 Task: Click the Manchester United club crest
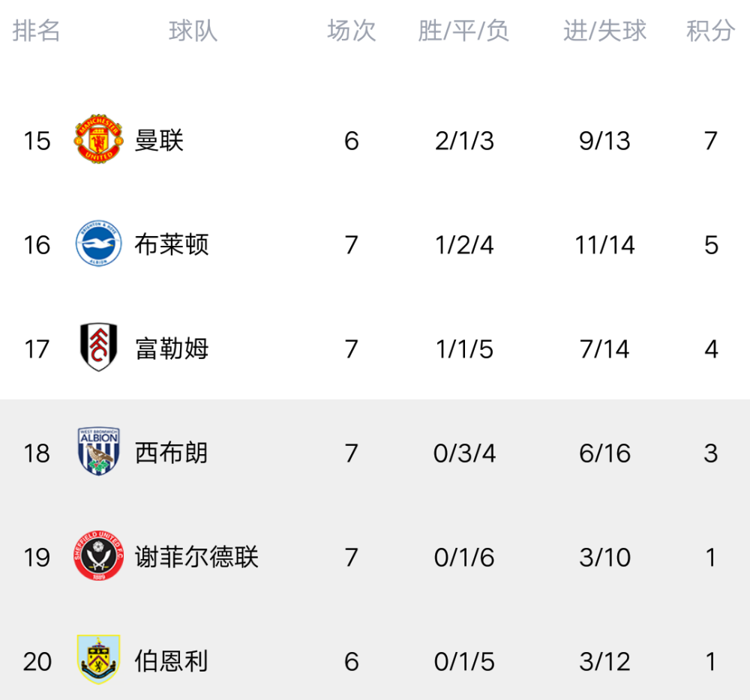tap(98, 140)
